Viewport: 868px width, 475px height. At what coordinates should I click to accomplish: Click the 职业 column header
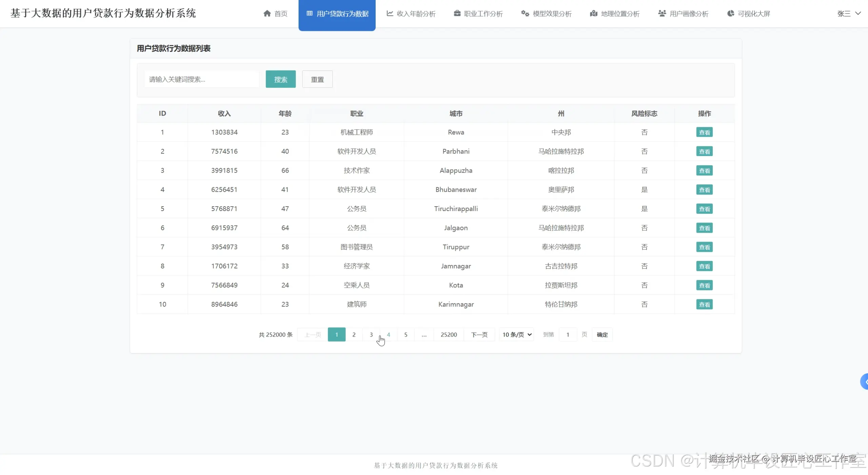pos(357,113)
